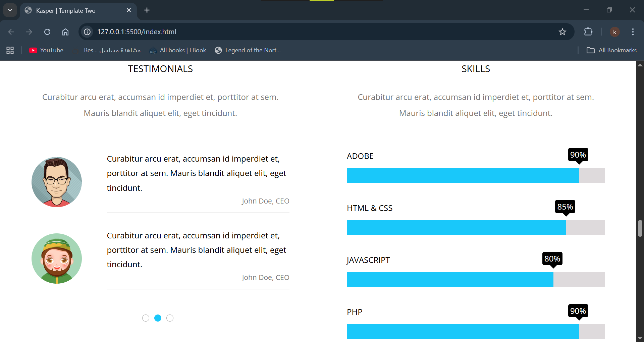Open the All Bookmarks folder

(611, 50)
